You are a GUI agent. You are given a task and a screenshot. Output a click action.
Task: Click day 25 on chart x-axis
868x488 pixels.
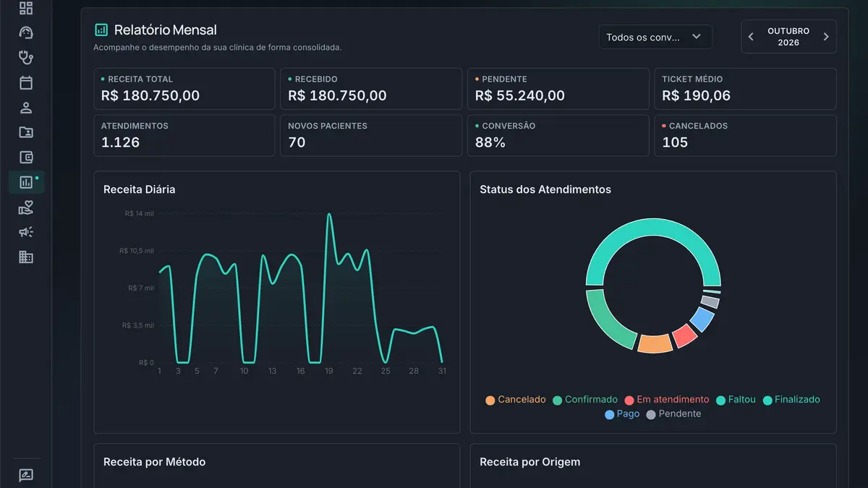point(386,371)
